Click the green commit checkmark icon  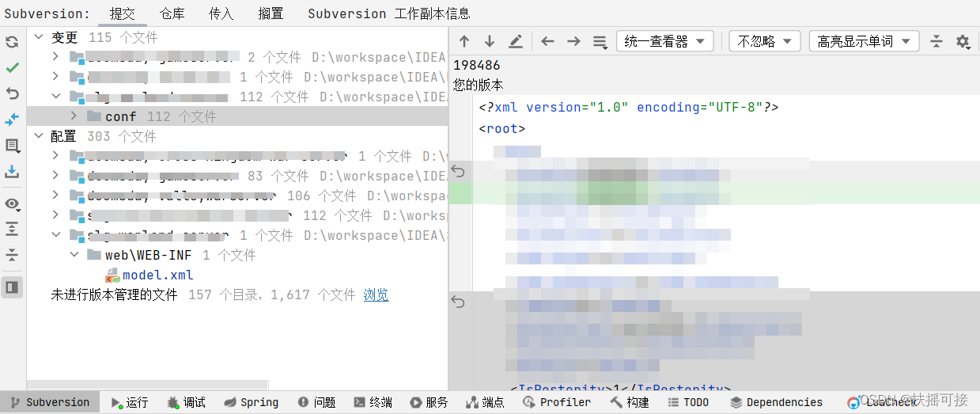[12, 68]
